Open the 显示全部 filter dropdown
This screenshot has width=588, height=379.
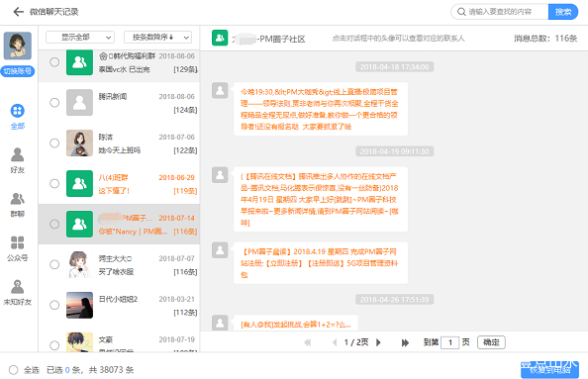pos(80,38)
